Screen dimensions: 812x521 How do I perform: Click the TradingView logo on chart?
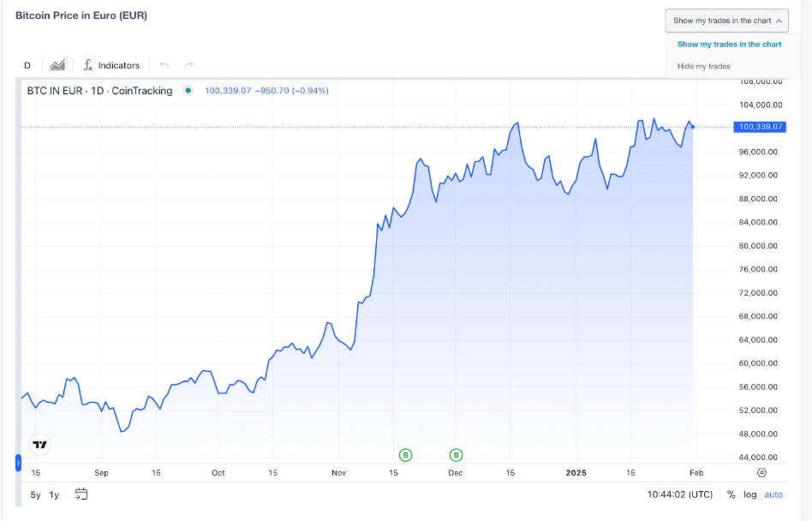coord(39,444)
